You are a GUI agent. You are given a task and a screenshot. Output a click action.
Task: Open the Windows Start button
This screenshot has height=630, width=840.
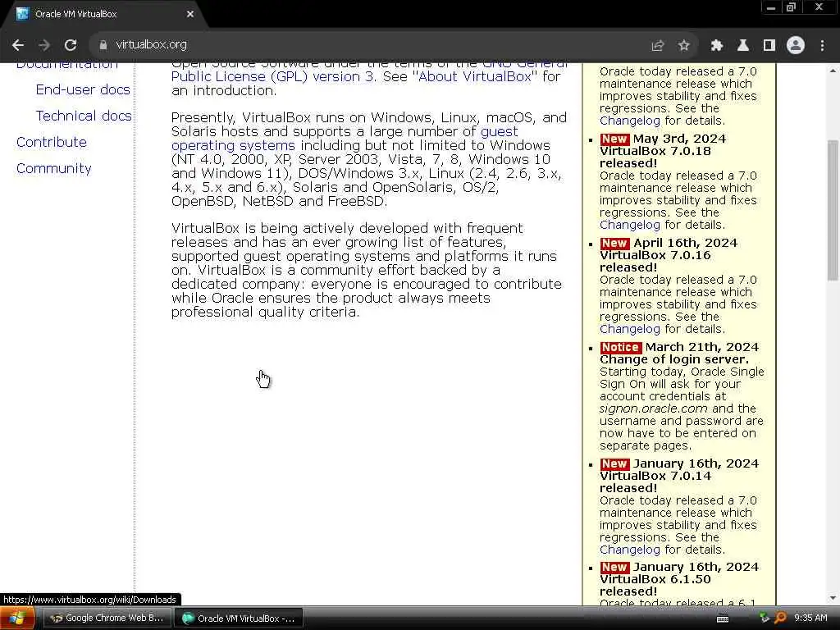point(17,619)
